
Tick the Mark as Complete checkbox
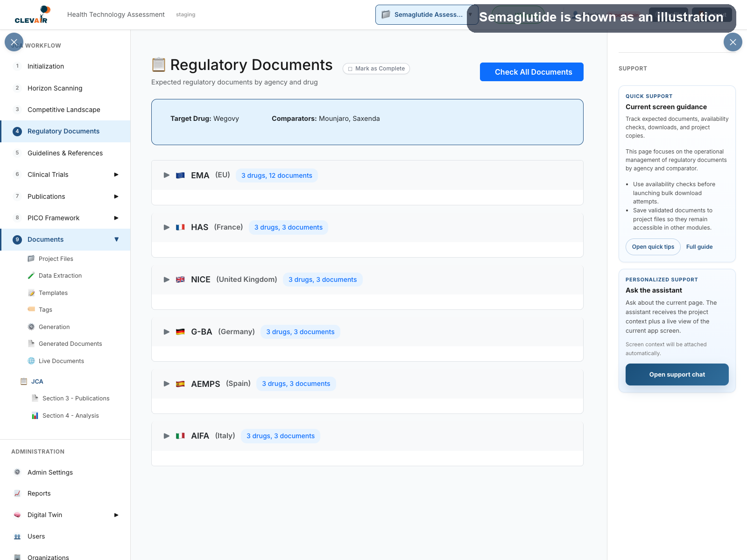tap(350, 69)
